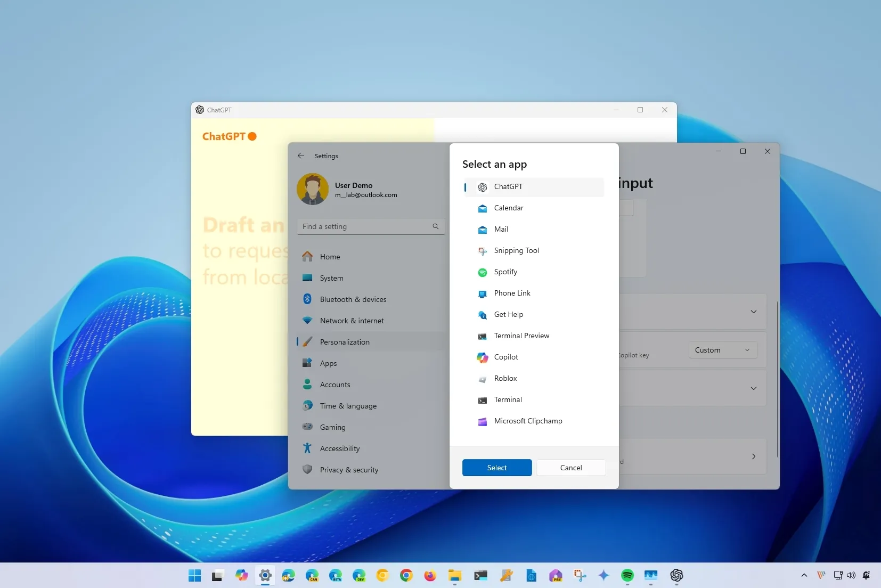
Task: Click the Find a setting search box
Action: (371, 226)
